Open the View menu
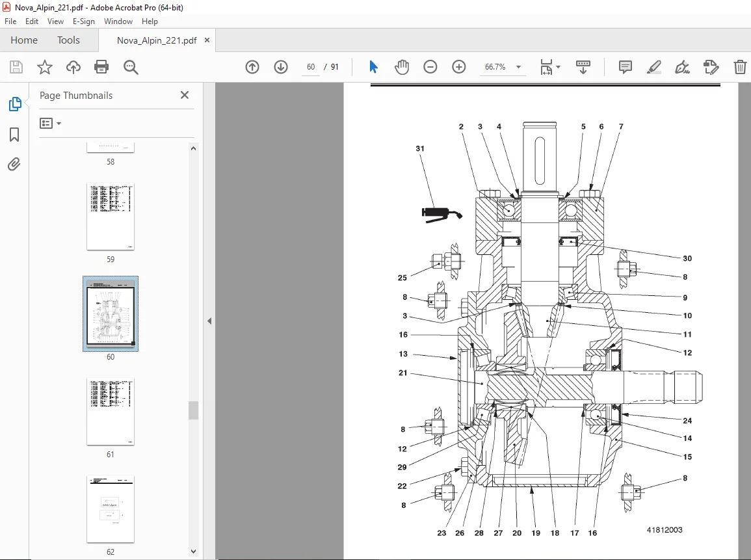 tap(55, 21)
